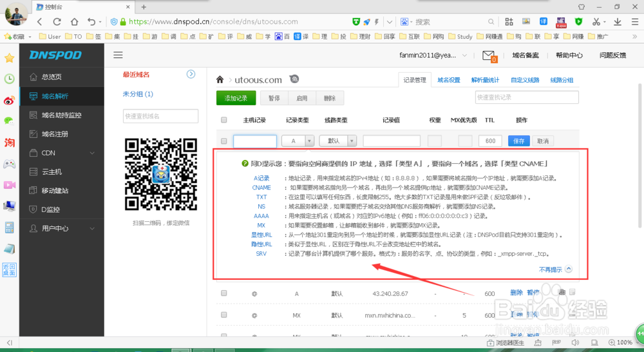The height and width of the screenshot is (352, 644).
Task: Click the return to desktop sidebar icon
Action: tap(10, 269)
